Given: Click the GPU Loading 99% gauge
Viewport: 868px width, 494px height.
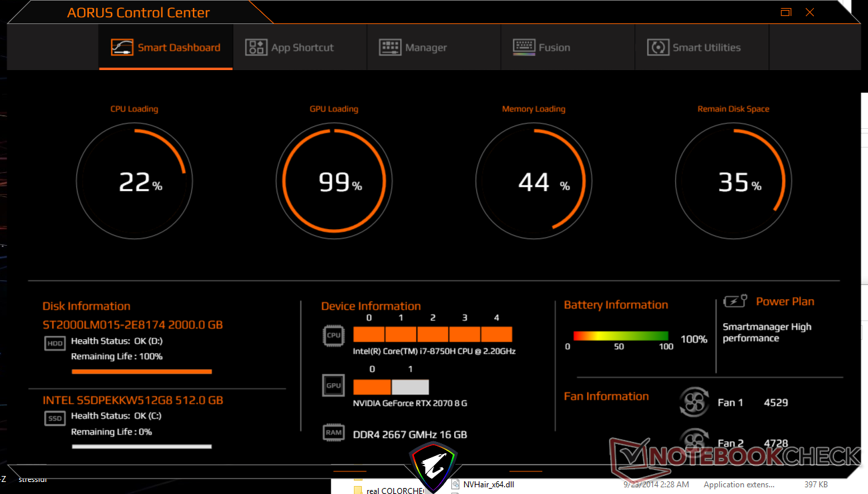Looking at the screenshot, I should click(x=334, y=181).
